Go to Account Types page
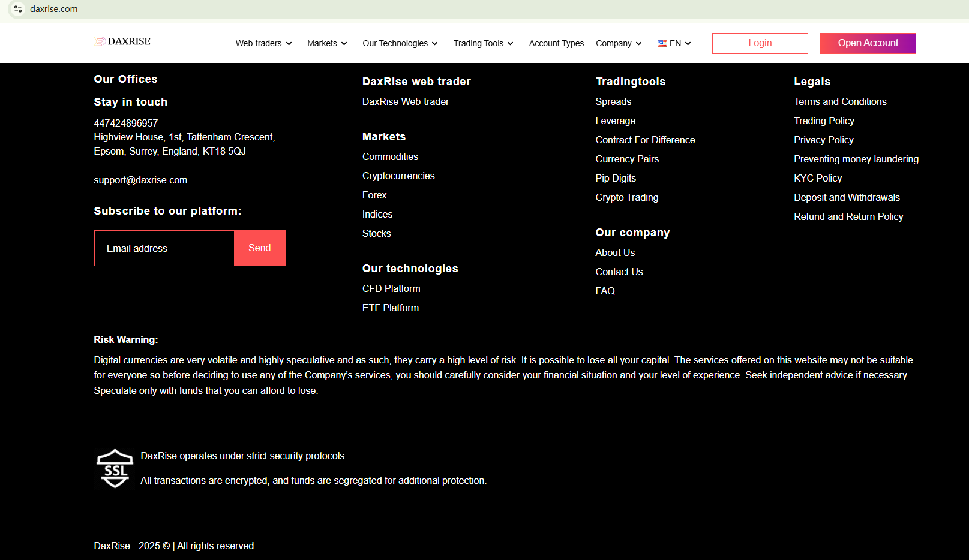The height and width of the screenshot is (560, 969). (x=556, y=43)
